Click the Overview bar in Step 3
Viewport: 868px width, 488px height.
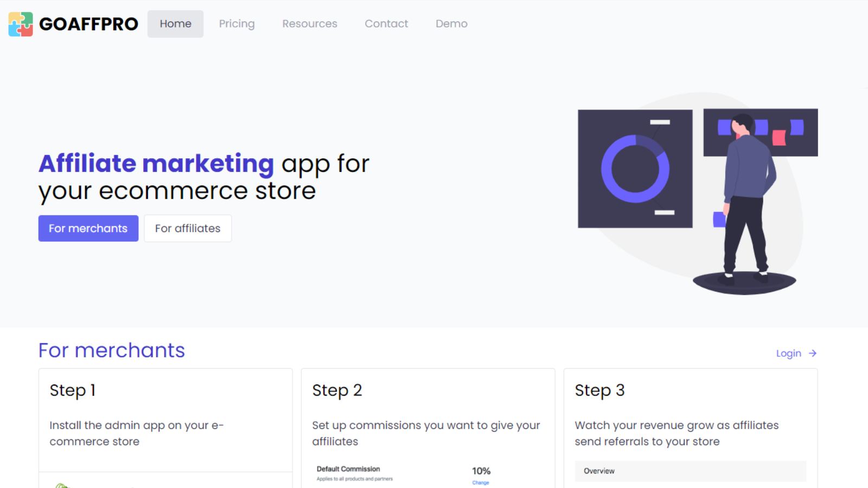click(691, 471)
